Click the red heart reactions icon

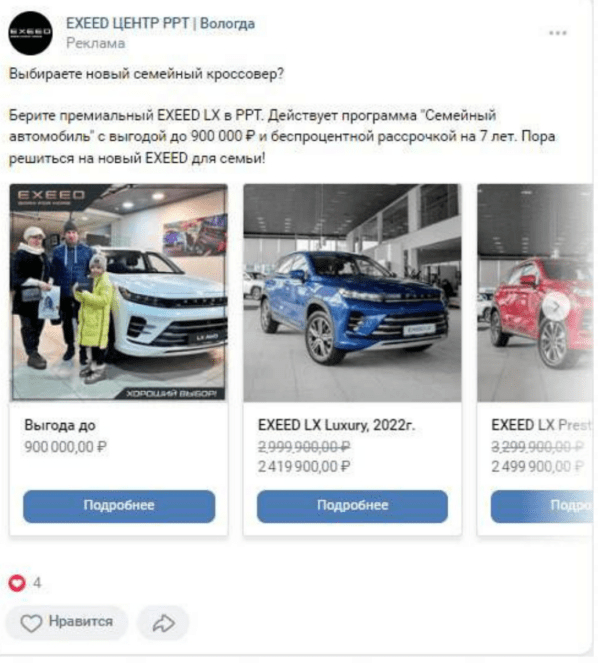coord(17,583)
